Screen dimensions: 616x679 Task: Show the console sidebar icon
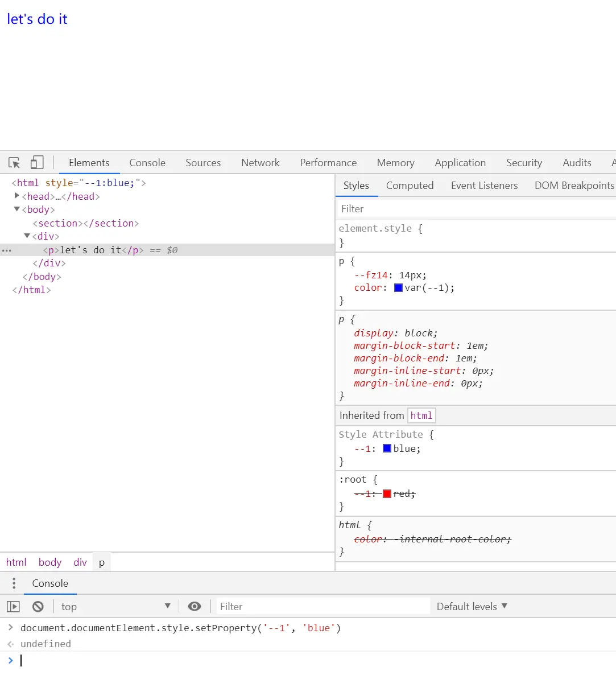pos(14,607)
